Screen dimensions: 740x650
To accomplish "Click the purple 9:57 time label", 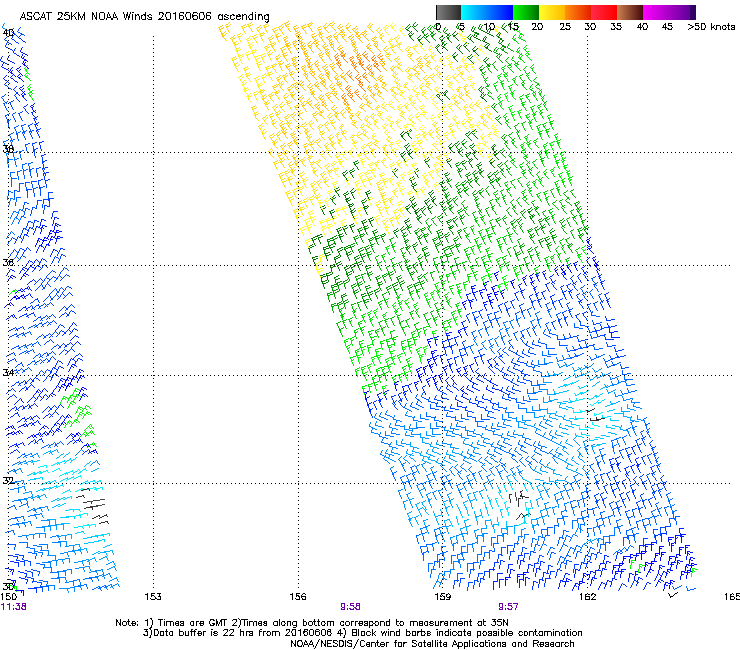I will tap(508, 607).
